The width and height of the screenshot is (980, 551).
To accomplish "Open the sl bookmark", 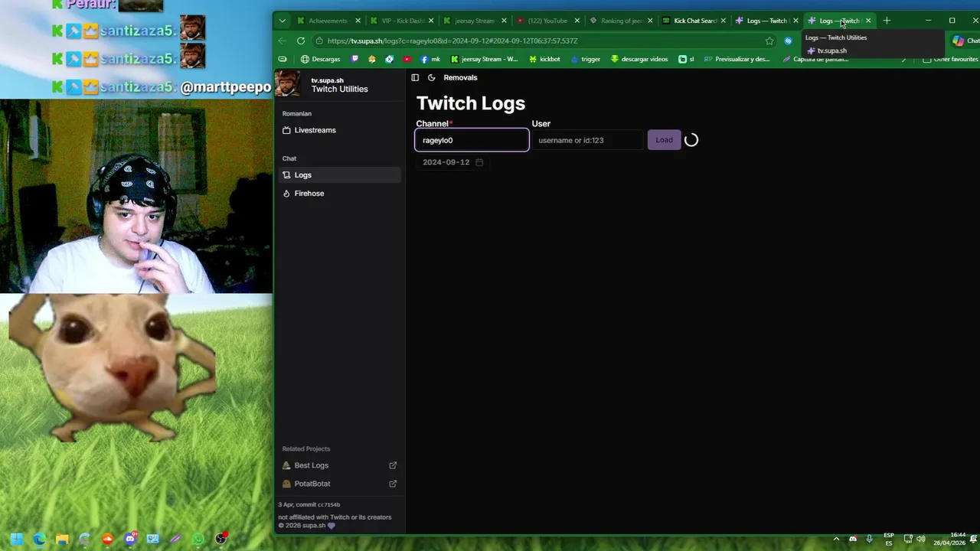I will click(686, 59).
